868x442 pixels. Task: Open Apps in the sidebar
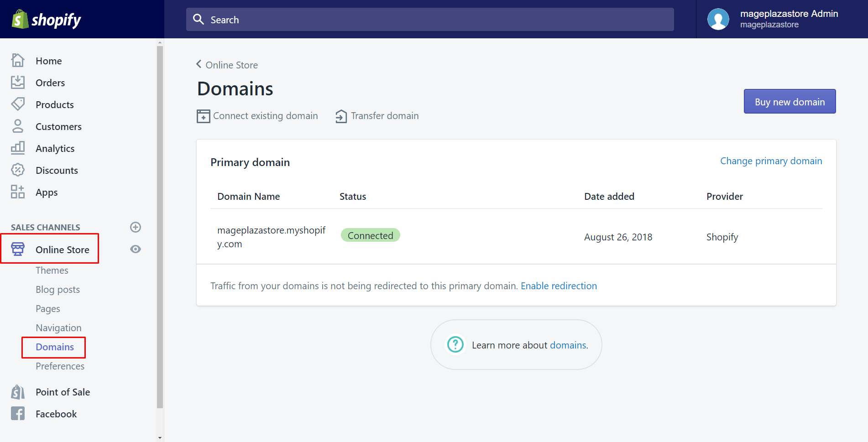47,192
